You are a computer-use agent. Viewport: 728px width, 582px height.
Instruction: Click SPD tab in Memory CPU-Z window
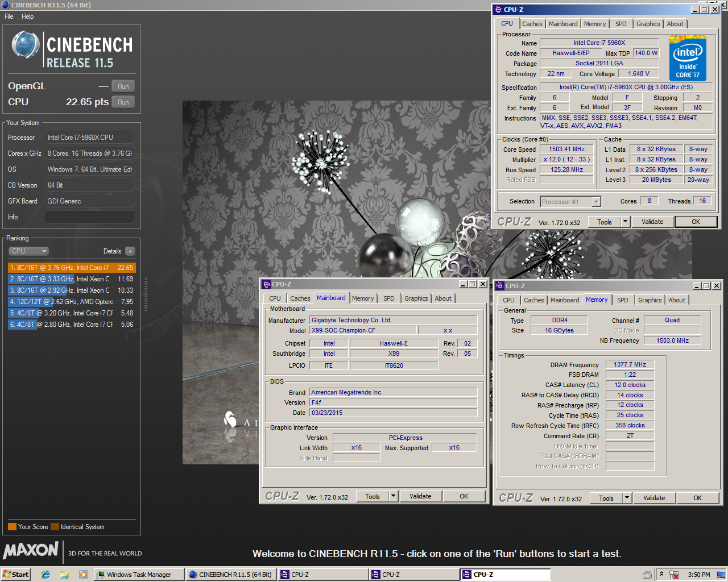(x=623, y=300)
